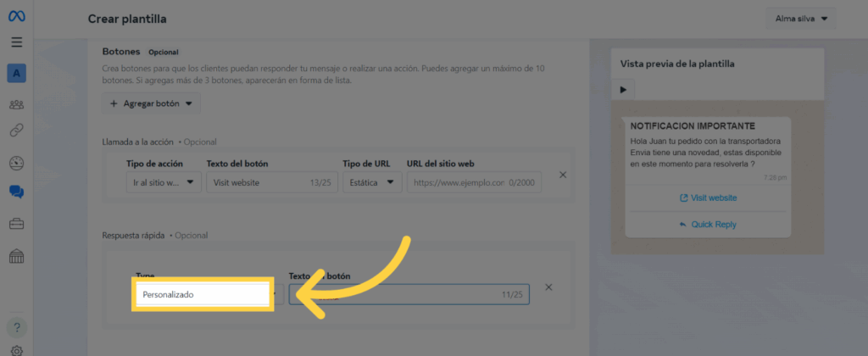The image size is (868, 356).
Task: Expand the 'Alma silva' account dropdown
Action: tap(800, 19)
